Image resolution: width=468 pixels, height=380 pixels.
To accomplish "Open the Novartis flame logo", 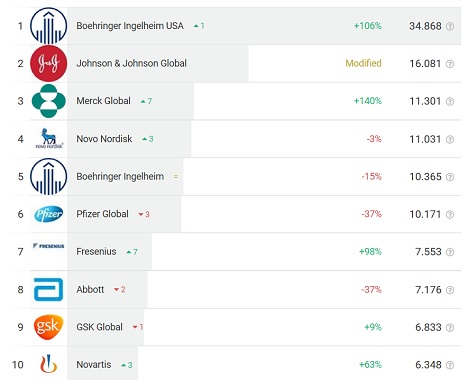I will click(49, 364).
